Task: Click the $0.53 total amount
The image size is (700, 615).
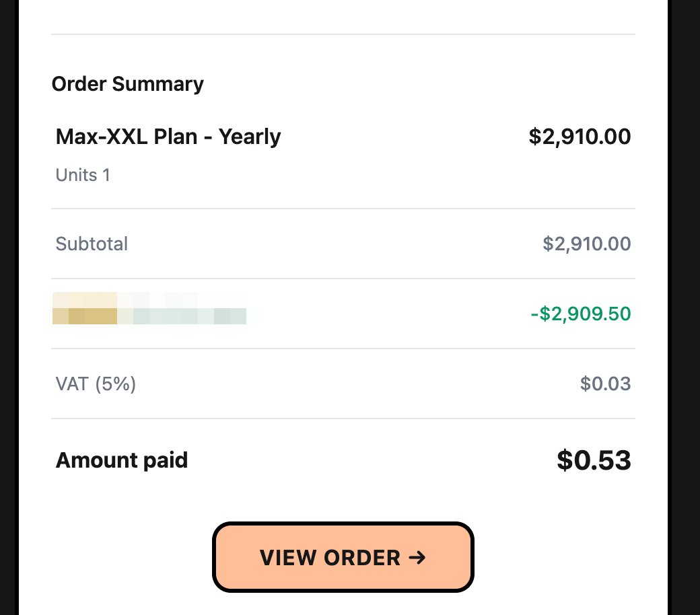Action: tap(594, 460)
